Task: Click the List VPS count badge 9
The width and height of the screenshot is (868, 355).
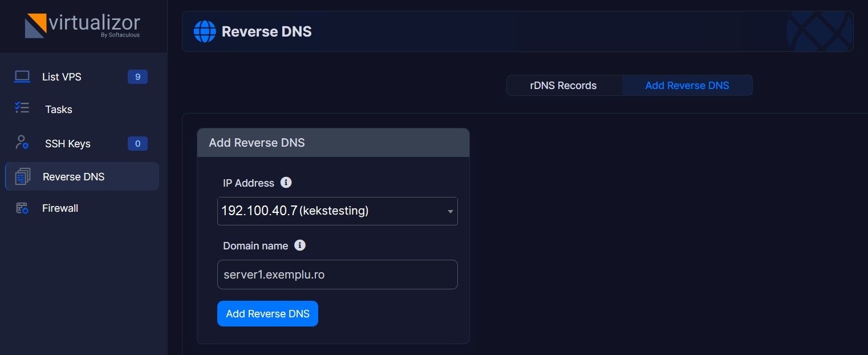Action: [x=137, y=77]
